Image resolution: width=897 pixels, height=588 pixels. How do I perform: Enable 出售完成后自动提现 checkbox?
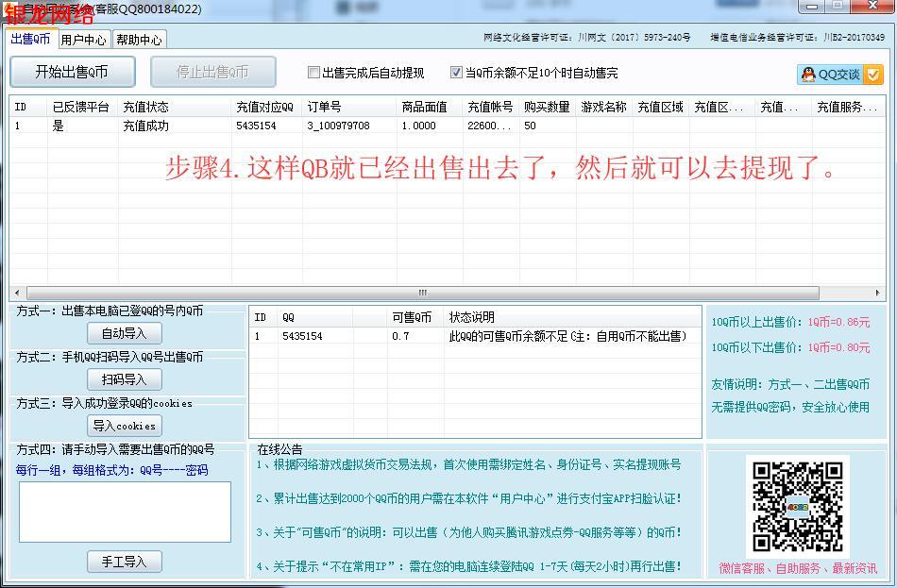click(x=313, y=72)
